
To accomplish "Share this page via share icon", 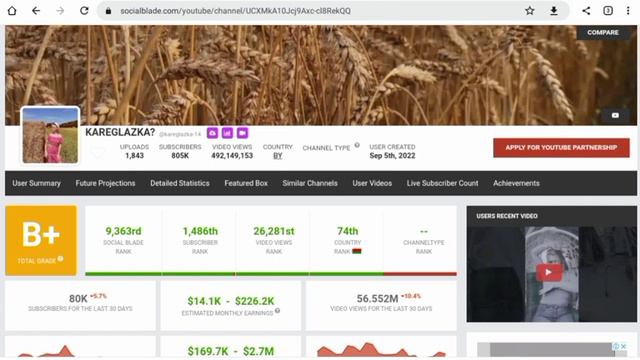I will tap(586, 11).
